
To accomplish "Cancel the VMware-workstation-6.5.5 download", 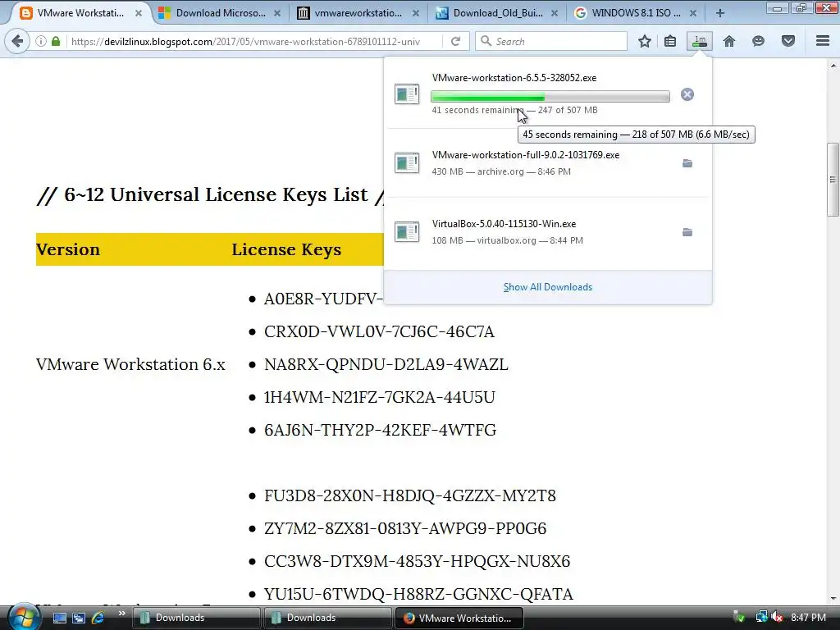I will (687, 94).
